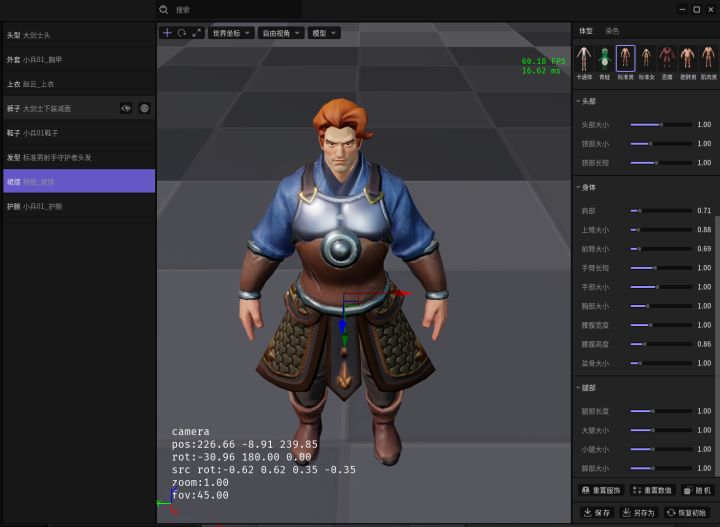The image size is (720, 527).
Task: Adjust the 大腿大小 slider
Action: (x=661, y=430)
